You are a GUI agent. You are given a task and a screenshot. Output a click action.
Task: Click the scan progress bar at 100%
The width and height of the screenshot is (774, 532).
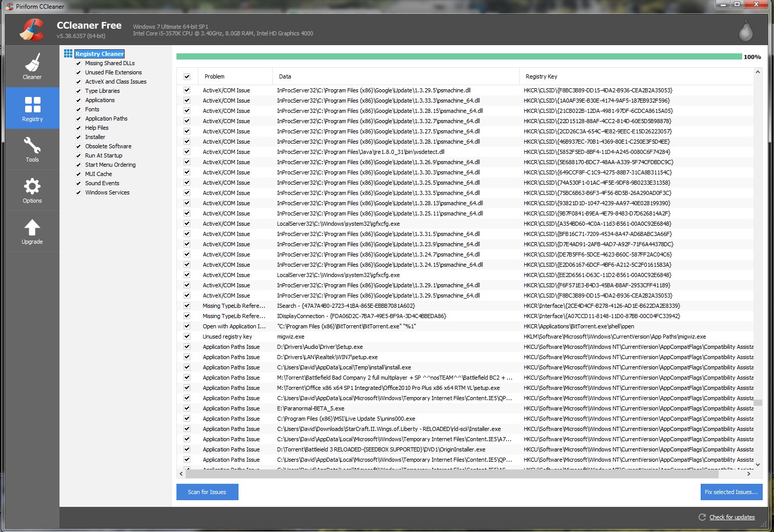pyautogui.click(x=459, y=56)
